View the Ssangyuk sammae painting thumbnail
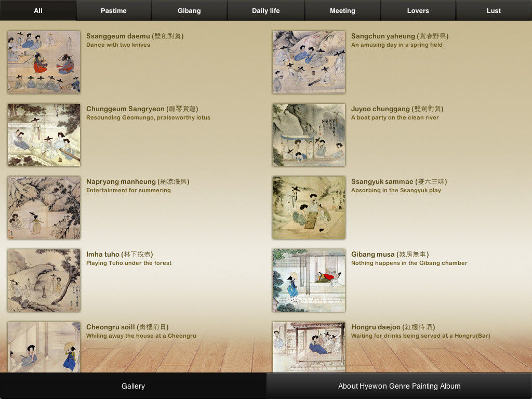The height and width of the screenshot is (399, 532). coord(309,208)
